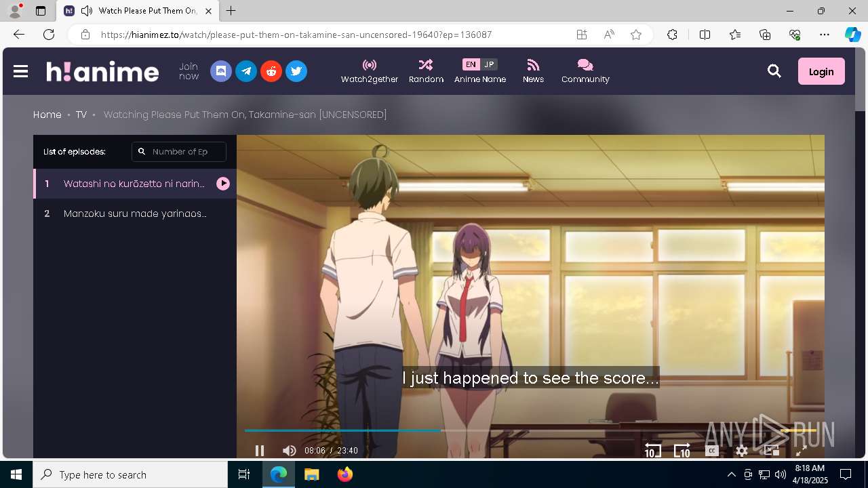Screen dimensions: 868x488
Task: Go back in browser history
Action: pos(19,35)
